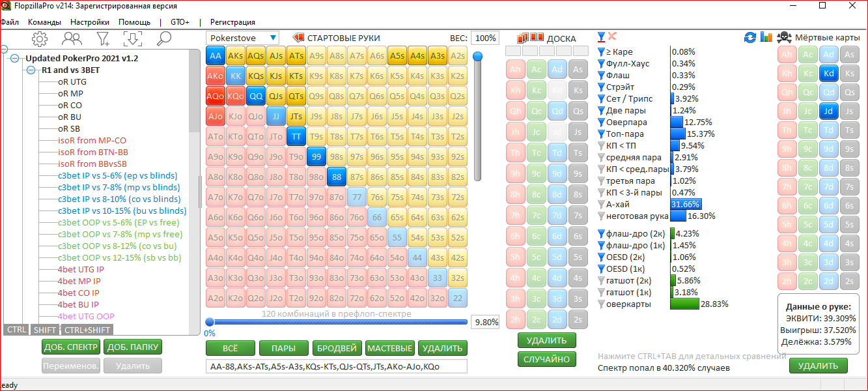
Task: Click the ПАРЫ button
Action: coord(283,348)
